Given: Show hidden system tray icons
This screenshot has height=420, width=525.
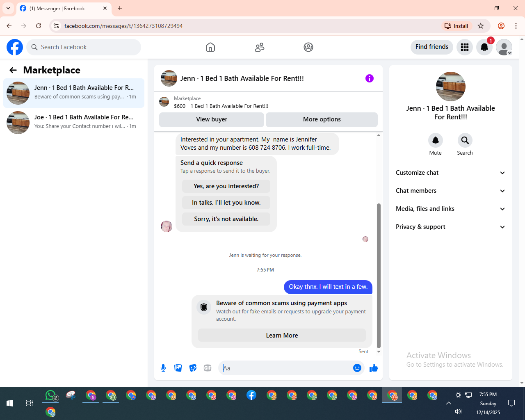Looking at the screenshot, I should pos(448,403).
